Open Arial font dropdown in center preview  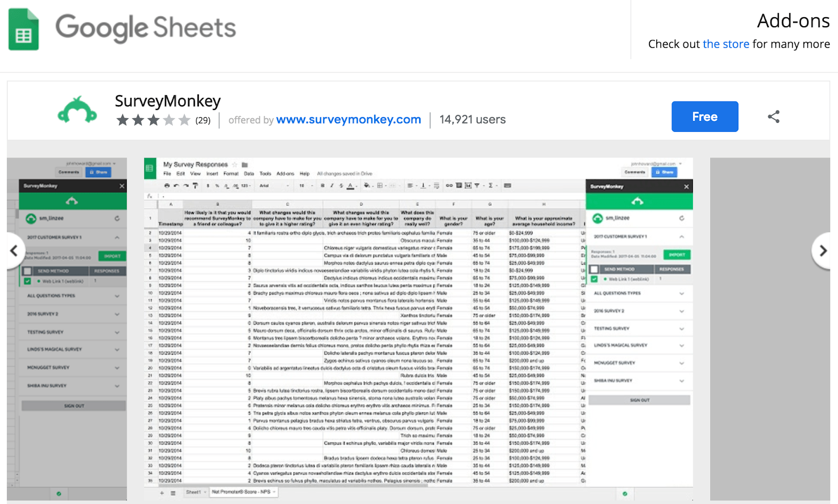coord(275,185)
